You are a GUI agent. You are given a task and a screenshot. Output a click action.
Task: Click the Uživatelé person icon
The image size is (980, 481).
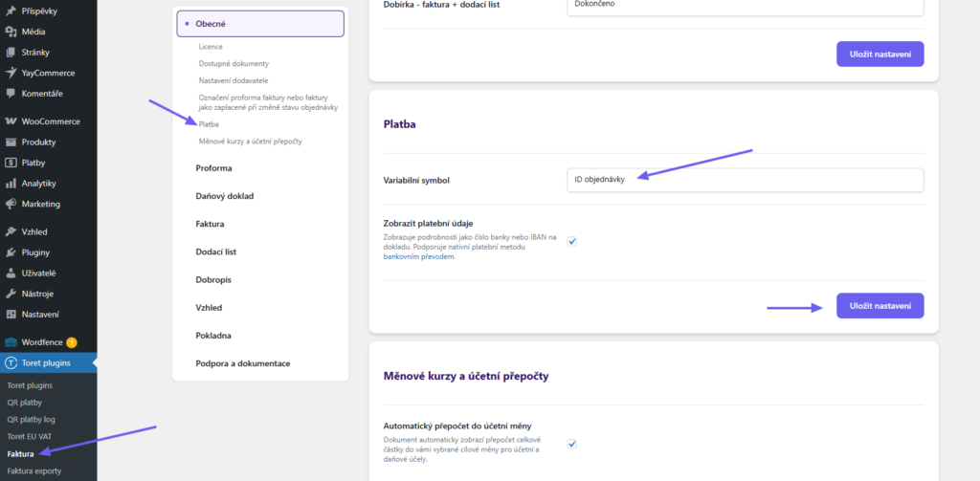[x=11, y=273]
